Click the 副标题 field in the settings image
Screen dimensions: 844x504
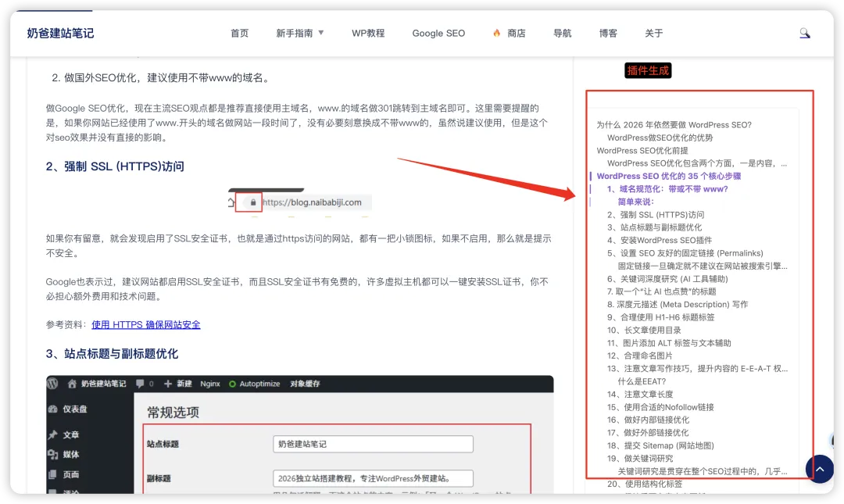click(x=373, y=478)
